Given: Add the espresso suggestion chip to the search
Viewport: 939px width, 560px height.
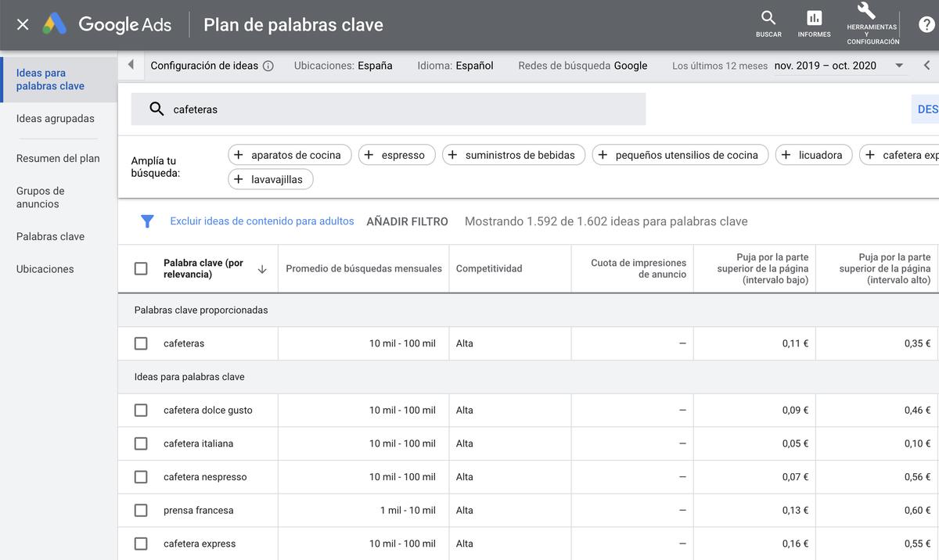Looking at the screenshot, I should [397, 154].
